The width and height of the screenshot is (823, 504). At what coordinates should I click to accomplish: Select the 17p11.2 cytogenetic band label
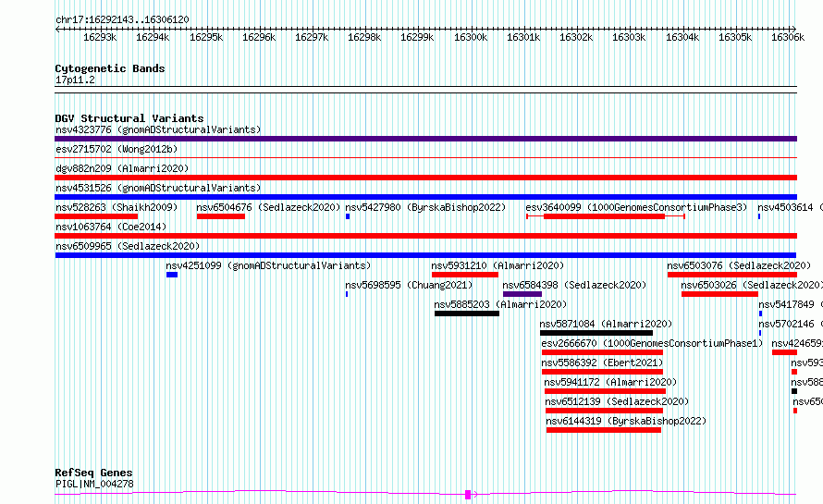pos(75,80)
